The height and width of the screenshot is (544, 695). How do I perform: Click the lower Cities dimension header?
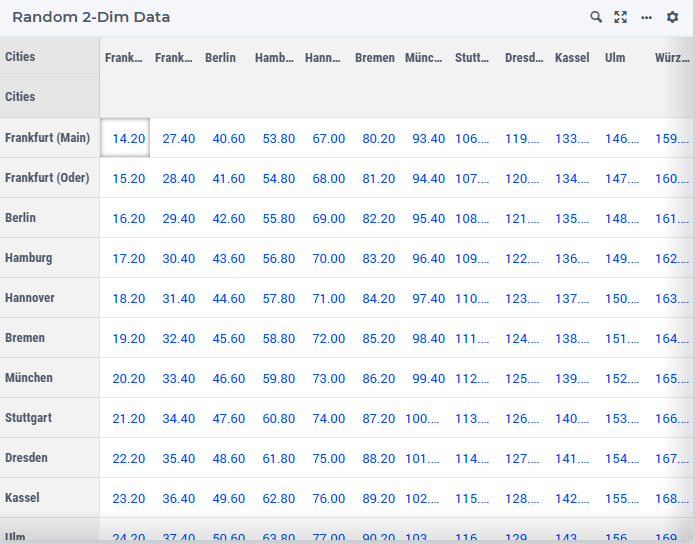(x=50, y=97)
